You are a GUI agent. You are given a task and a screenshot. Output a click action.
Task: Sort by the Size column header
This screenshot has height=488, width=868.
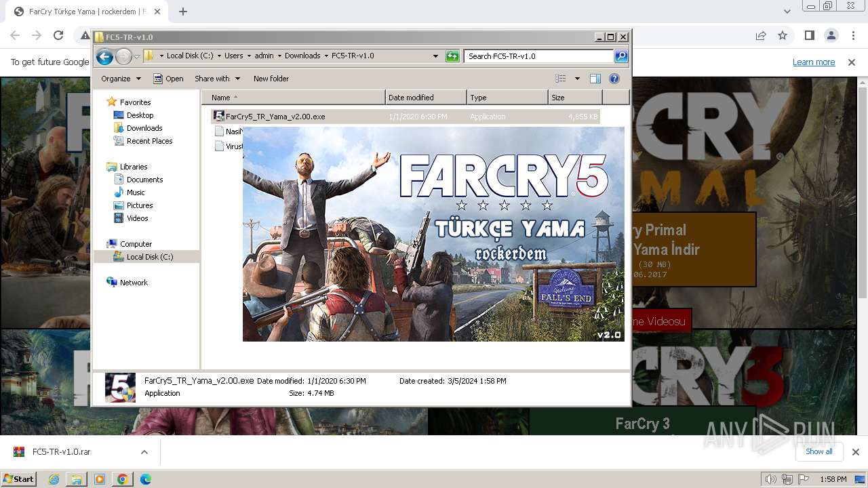coord(575,98)
